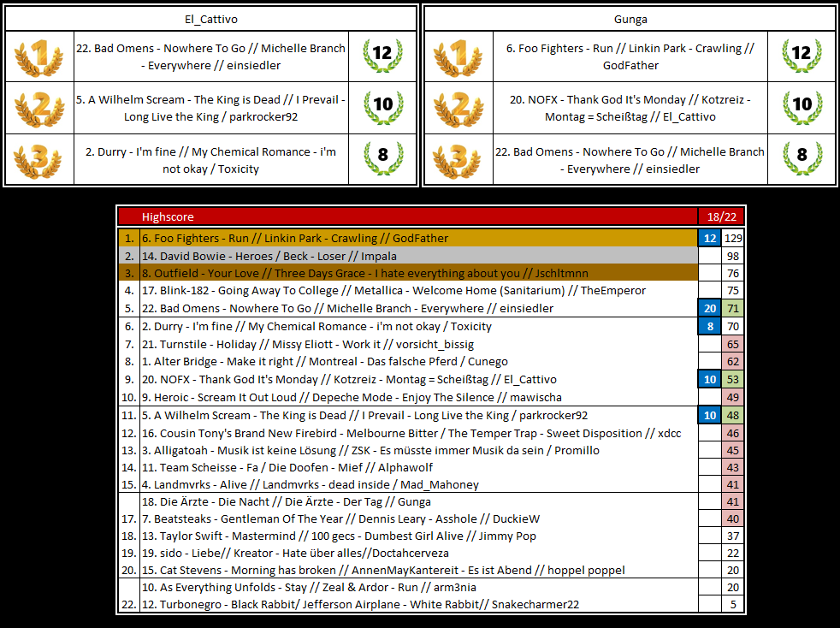Viewport: 840px width, 628px height.
Task: Click the red Highscore header
Action: 408,216
